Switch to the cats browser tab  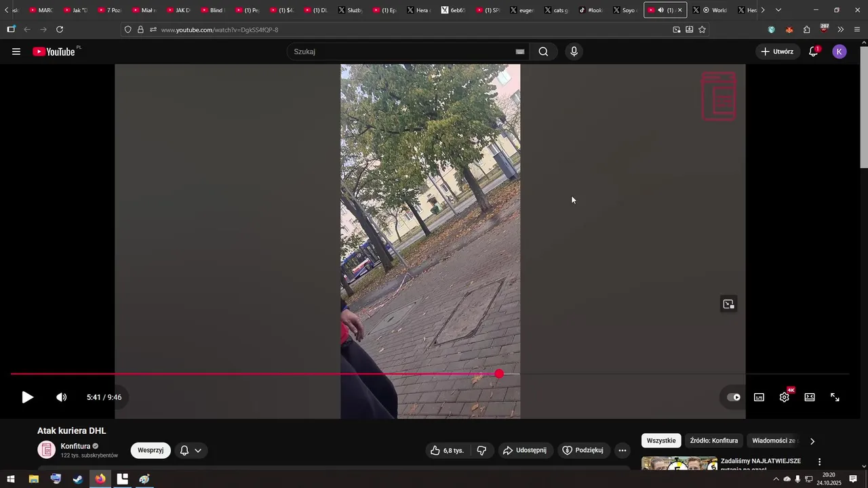[556, 10]
